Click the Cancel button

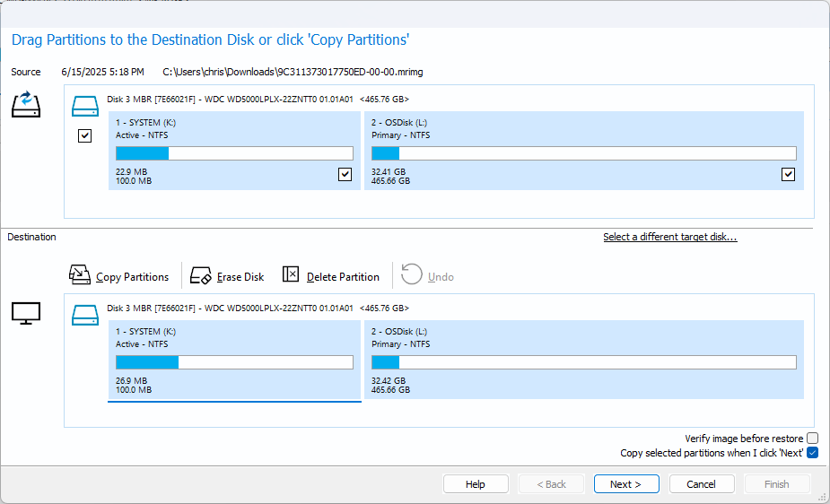pyautogui.click(x=701, y=484)
